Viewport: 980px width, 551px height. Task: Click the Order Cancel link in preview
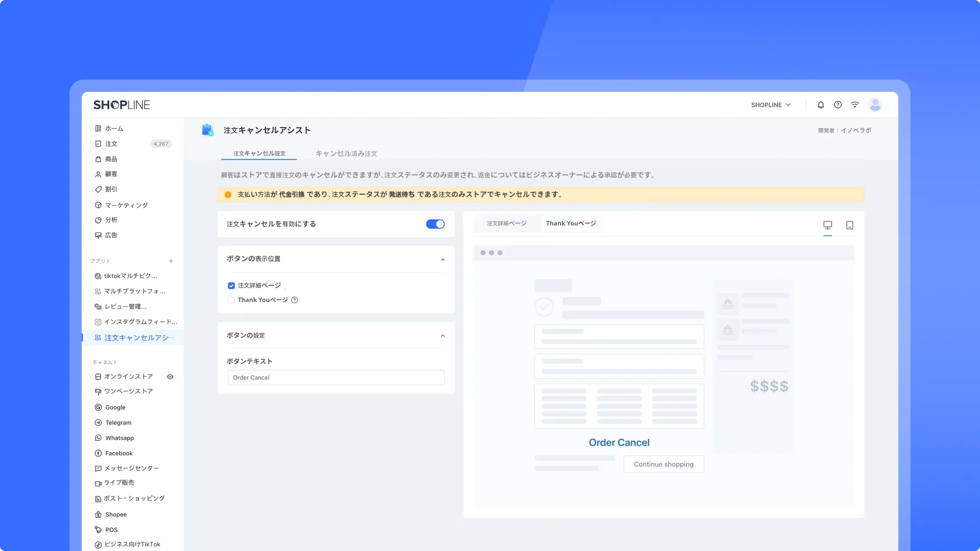click(x=619, y=443)
